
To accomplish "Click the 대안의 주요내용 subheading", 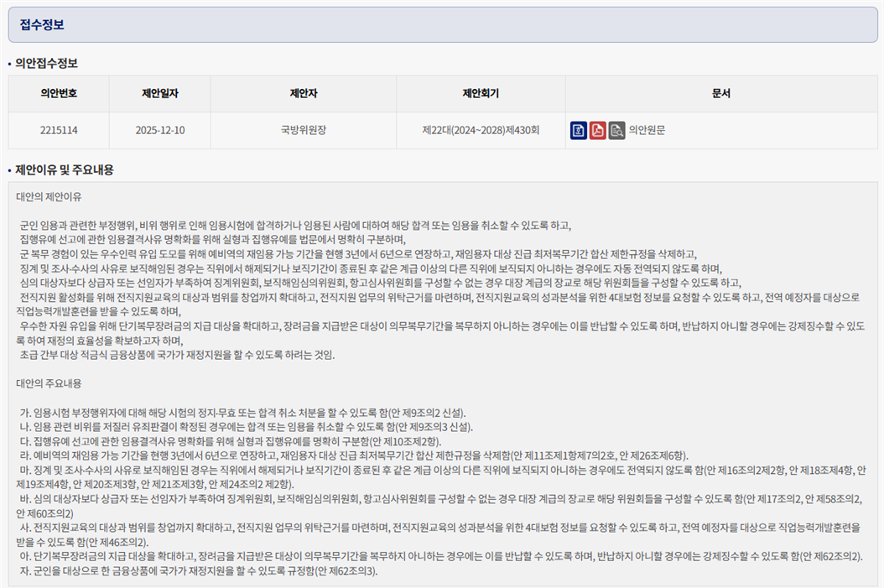I will 49,383.
